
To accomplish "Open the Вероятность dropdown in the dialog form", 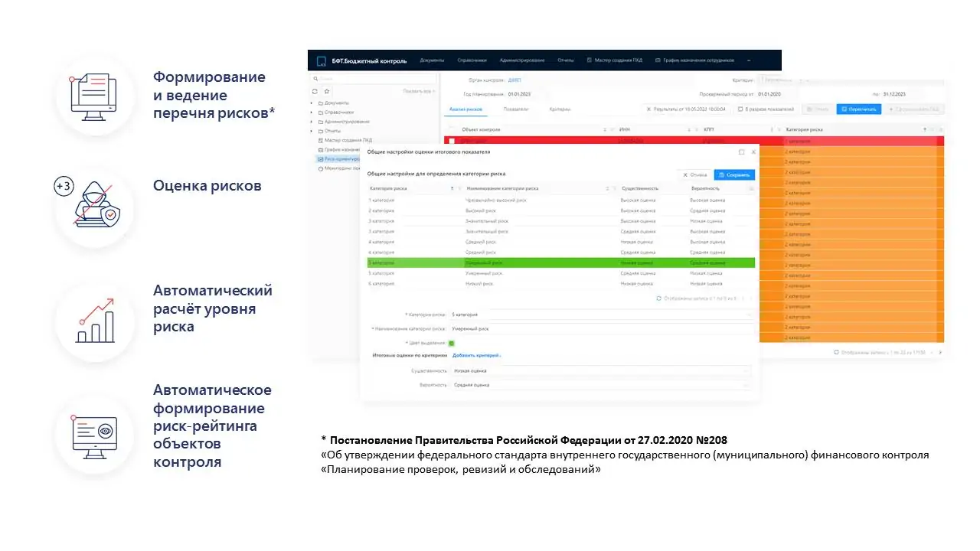I will click(x=601, y=385).
